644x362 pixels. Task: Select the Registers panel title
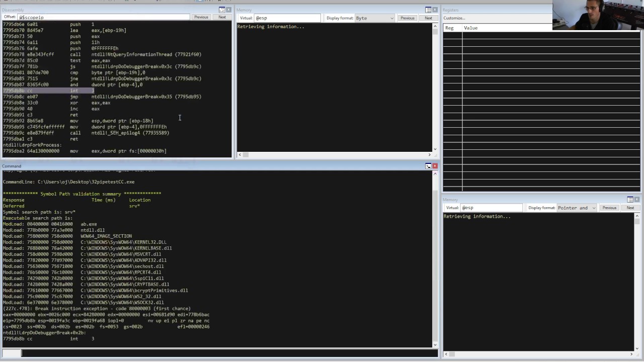pos(451,10)
